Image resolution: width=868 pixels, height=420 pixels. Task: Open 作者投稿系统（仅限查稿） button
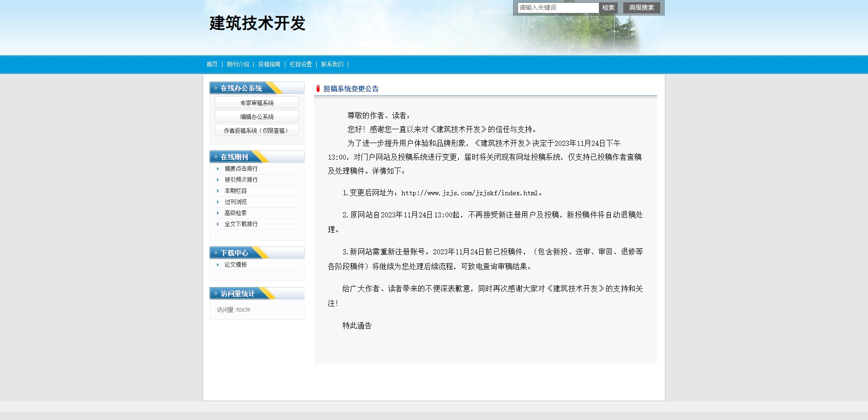pyautogui.click(x=257, y=130)
